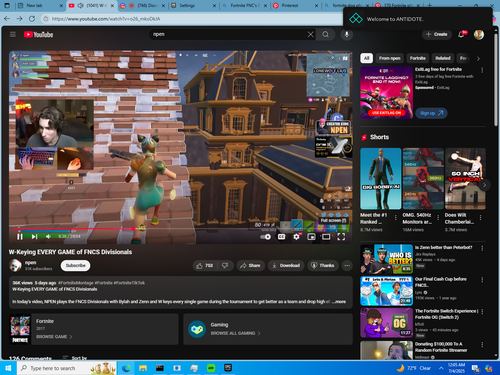This screenshot has height=375, width=500.
Task: Open YouTube notifications bell
Action: tap(461, 34)
